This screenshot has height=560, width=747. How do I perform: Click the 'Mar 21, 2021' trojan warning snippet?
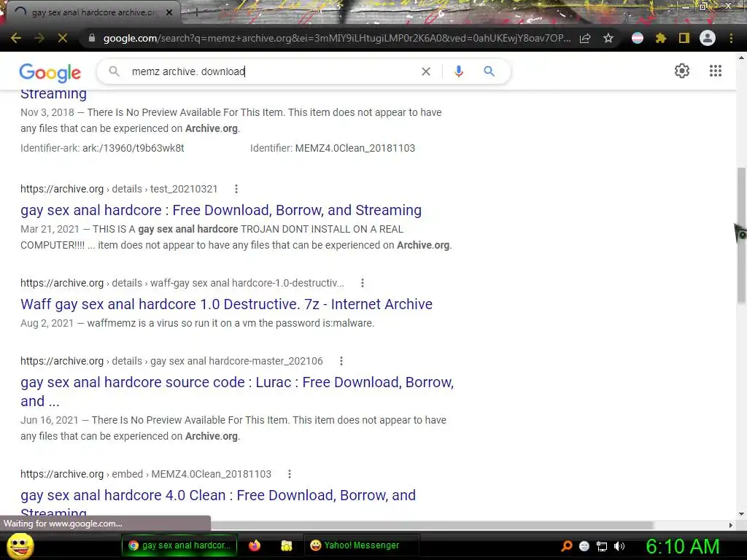[236, 237]
